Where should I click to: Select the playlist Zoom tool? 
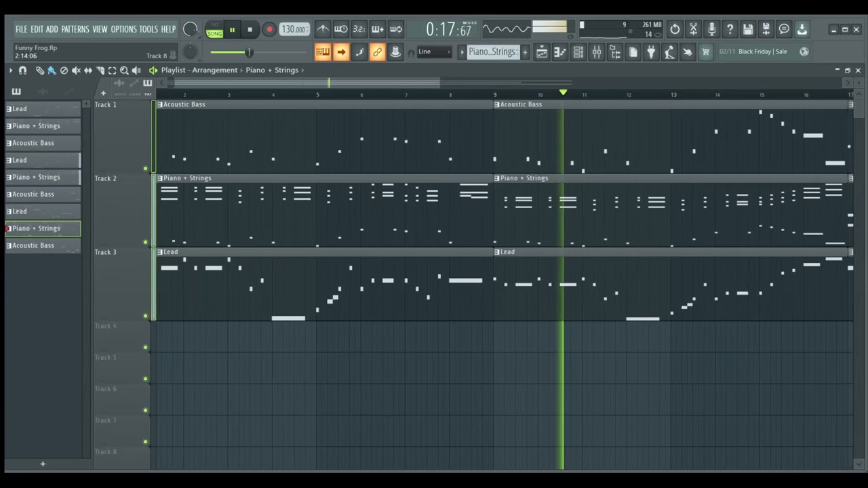pos(124,70)
